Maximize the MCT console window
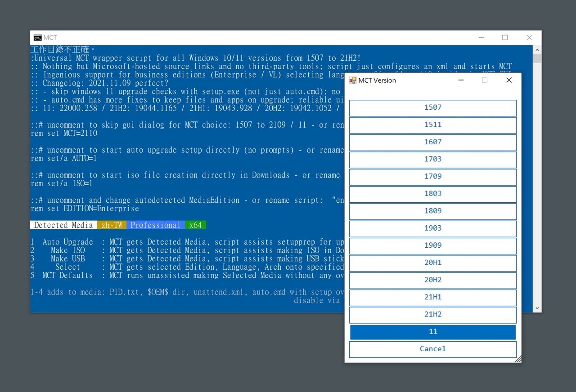576x392 pixels. pyautogui.click(x=505, y=38)
